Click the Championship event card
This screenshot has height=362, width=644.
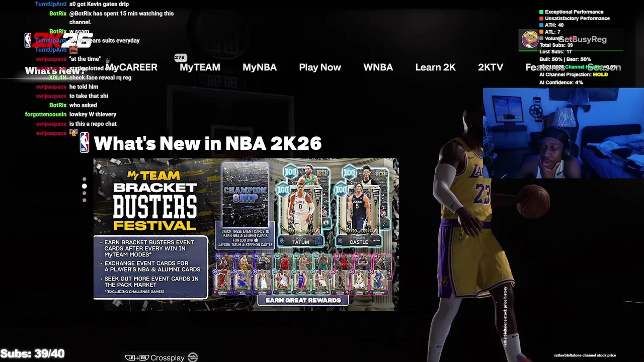[245, 195]
